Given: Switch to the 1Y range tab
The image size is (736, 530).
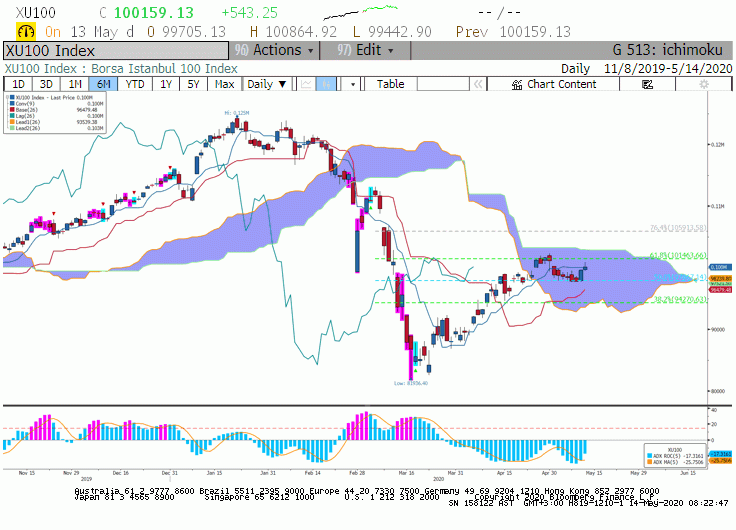Looking at the screenshot, I should click(166, 84).
